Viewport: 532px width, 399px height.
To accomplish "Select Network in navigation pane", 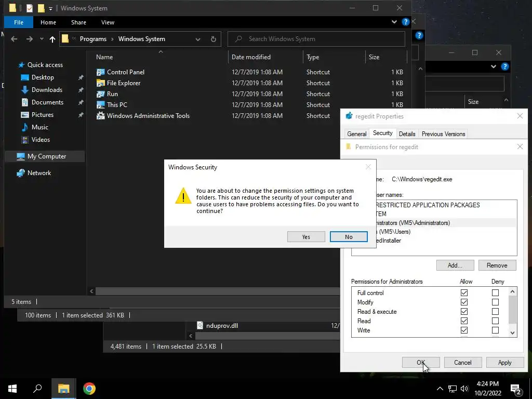I will (x=39, y=173).
